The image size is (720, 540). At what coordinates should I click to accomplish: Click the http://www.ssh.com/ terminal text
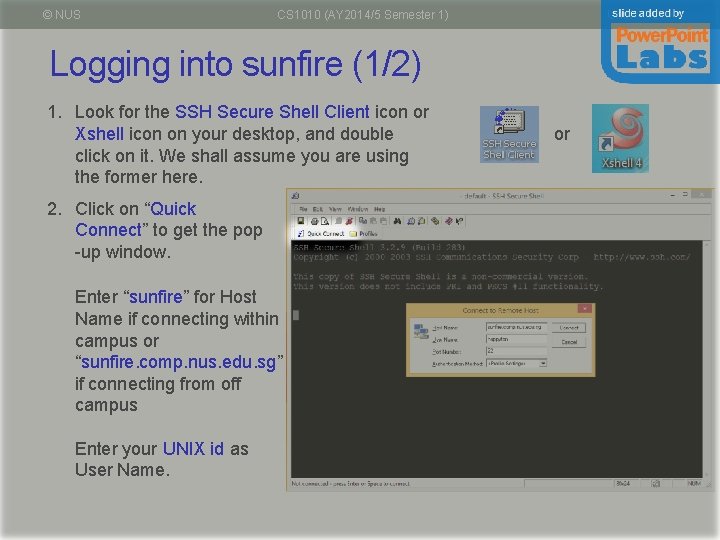click(x=641, y=257)
